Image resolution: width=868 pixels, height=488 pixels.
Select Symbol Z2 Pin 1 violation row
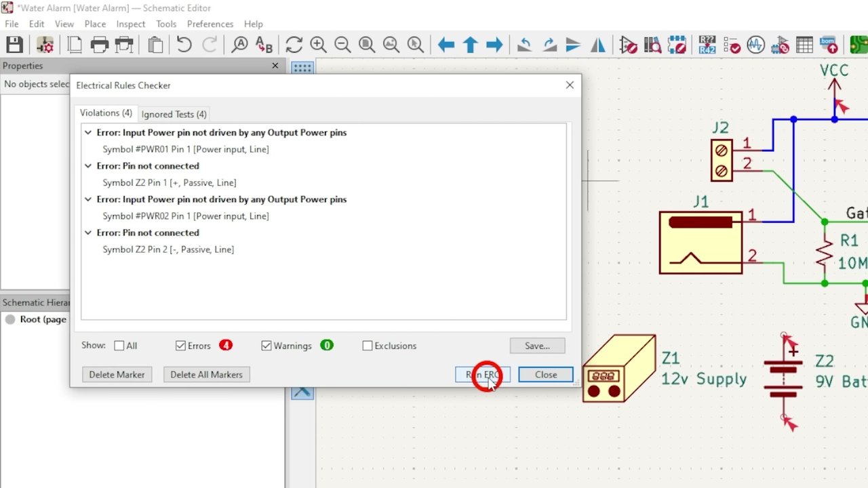click(170, 183)
